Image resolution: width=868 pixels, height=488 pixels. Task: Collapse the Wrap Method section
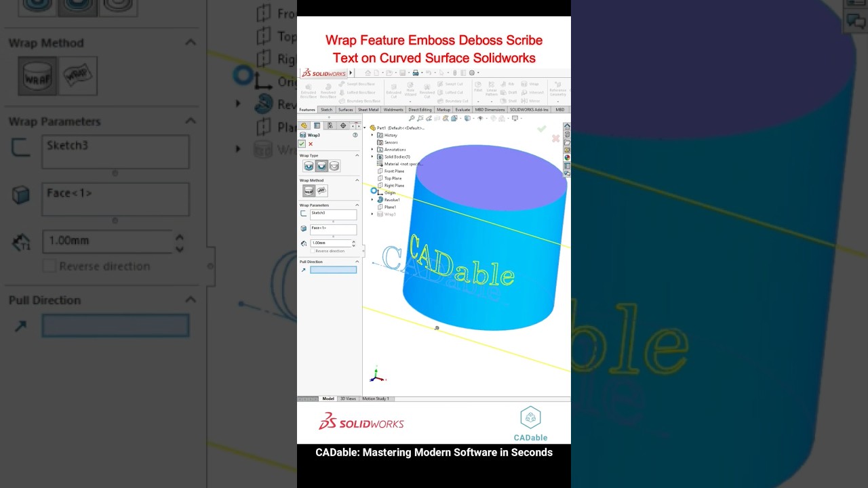point(357,180)
